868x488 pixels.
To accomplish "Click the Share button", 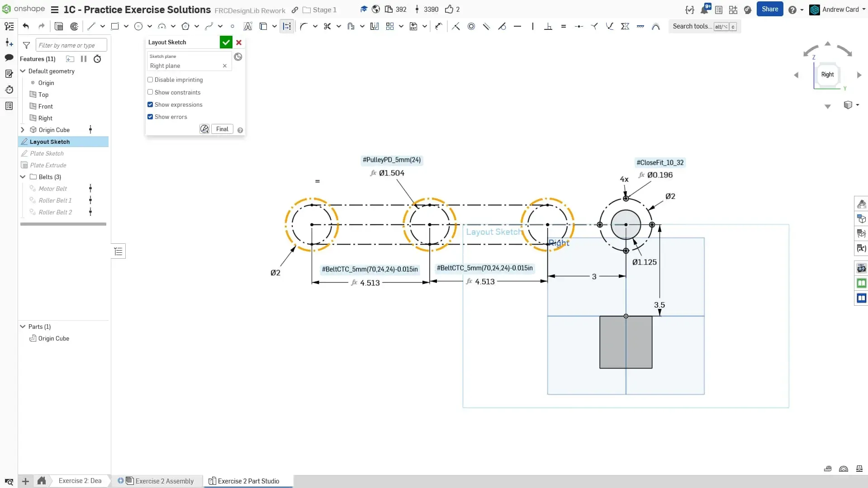I will coord(769,9).
